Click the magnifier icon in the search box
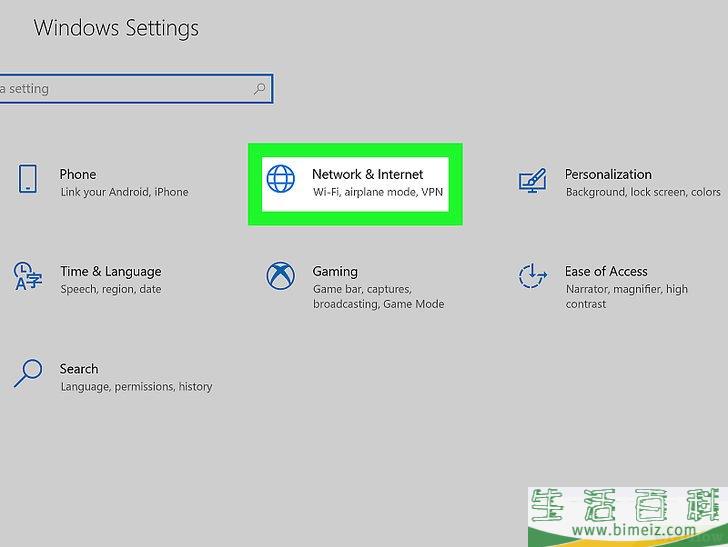The width and height of the screenshot is (728, 547). pos(260,88)
